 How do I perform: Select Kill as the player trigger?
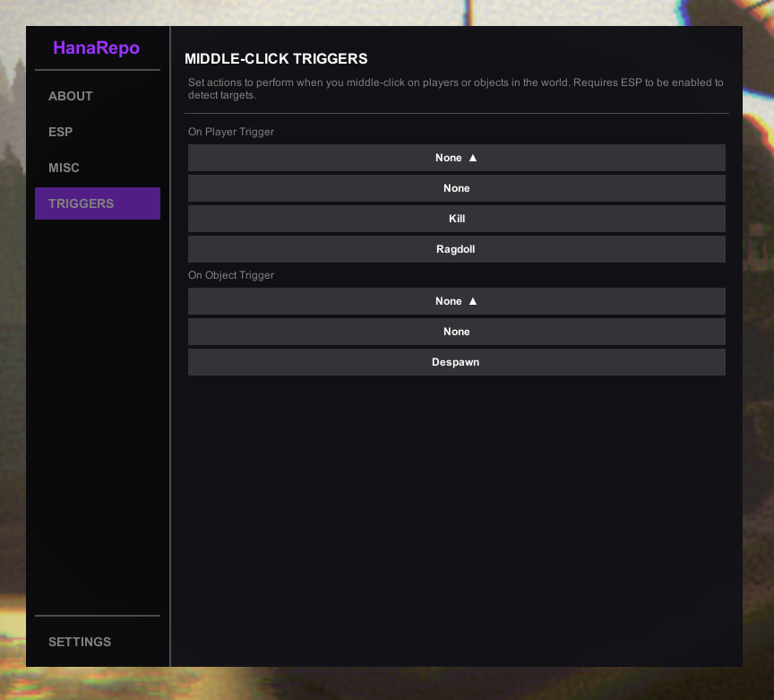point(457,219)
